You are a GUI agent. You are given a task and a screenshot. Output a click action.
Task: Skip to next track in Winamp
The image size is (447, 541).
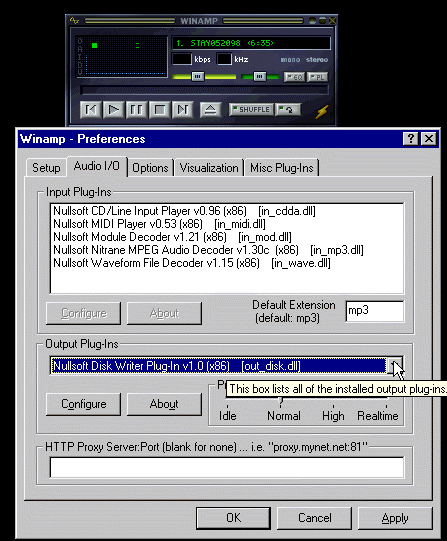coord(182,110)
